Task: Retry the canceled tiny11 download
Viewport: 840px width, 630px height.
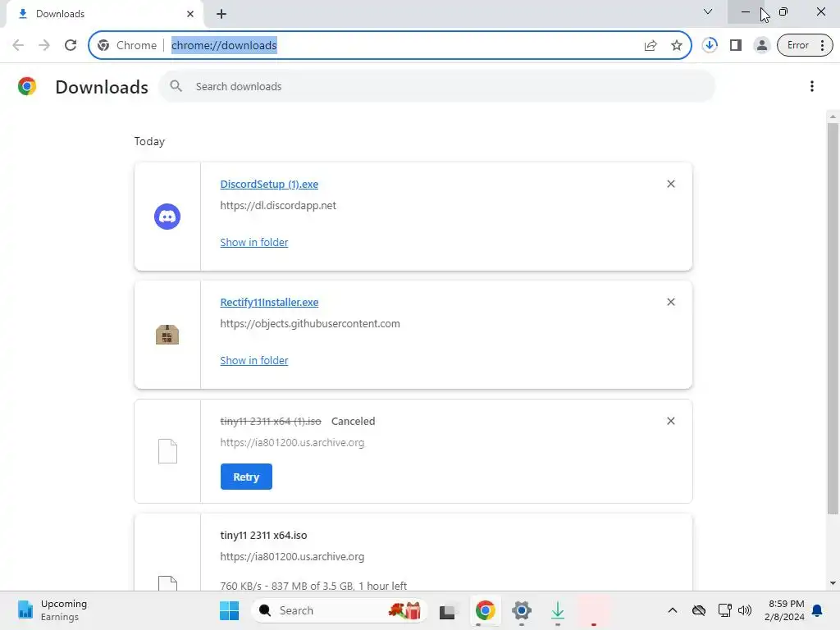Action: (x=246, y=477)
